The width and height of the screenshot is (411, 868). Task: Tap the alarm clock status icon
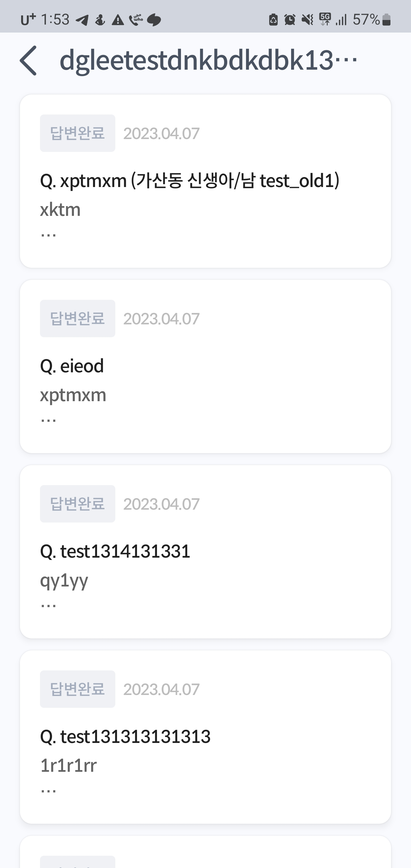coord(289,20)
